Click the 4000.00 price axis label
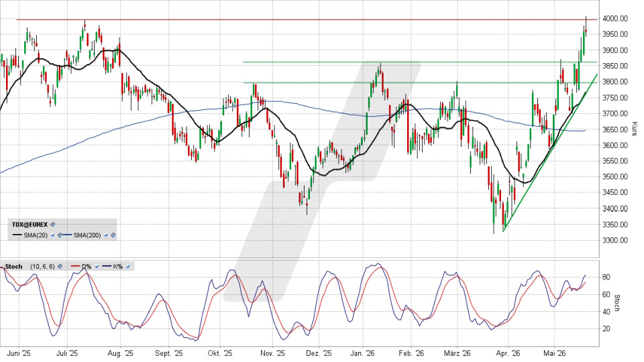This screenshot has width=644, height=362. pos(615,19)
